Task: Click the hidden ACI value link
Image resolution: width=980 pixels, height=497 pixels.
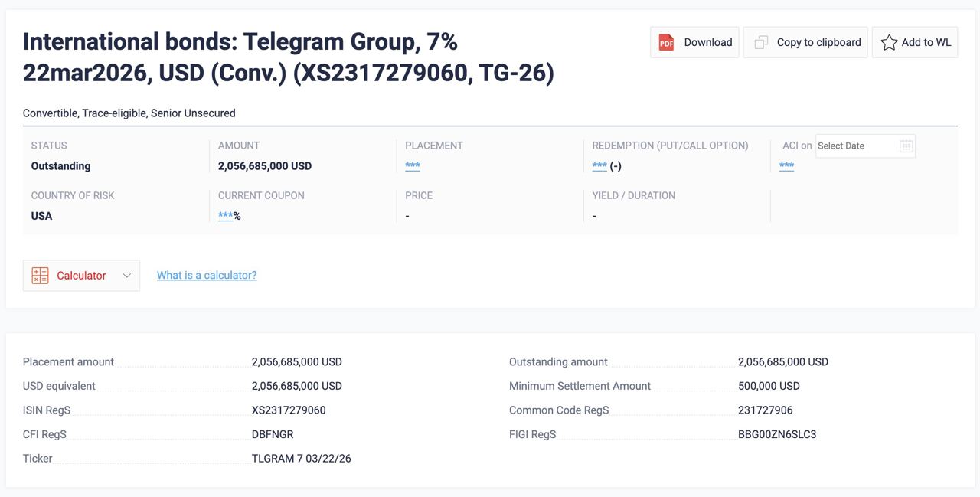Action: point(786,166)
